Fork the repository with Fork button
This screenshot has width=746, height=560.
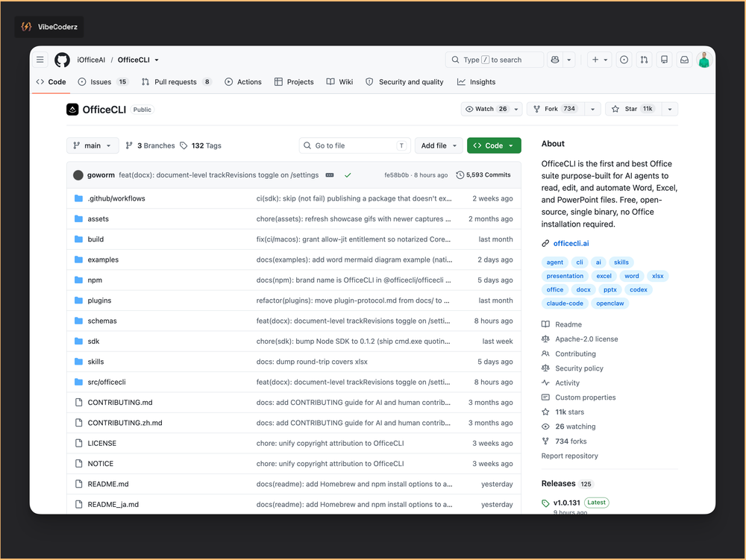556,109
